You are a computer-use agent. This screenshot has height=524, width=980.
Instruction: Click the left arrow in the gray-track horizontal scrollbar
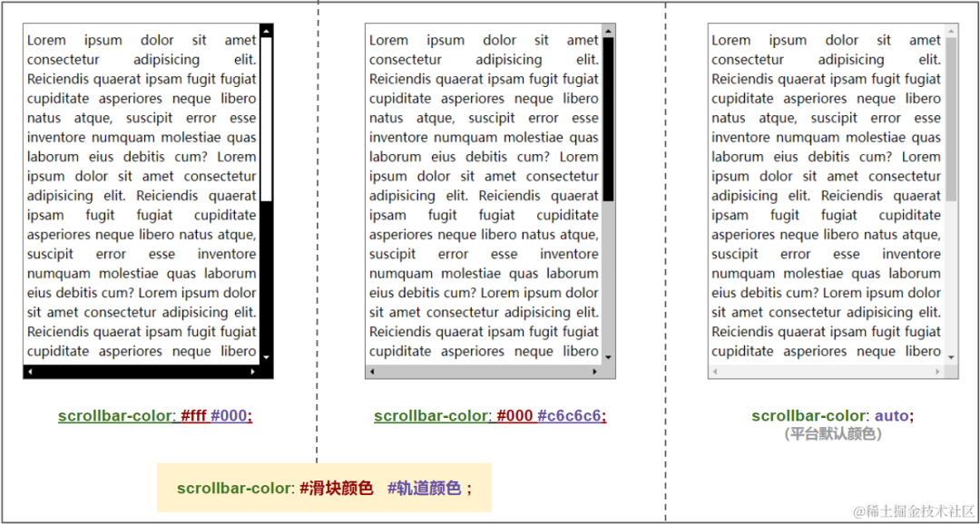373,372
